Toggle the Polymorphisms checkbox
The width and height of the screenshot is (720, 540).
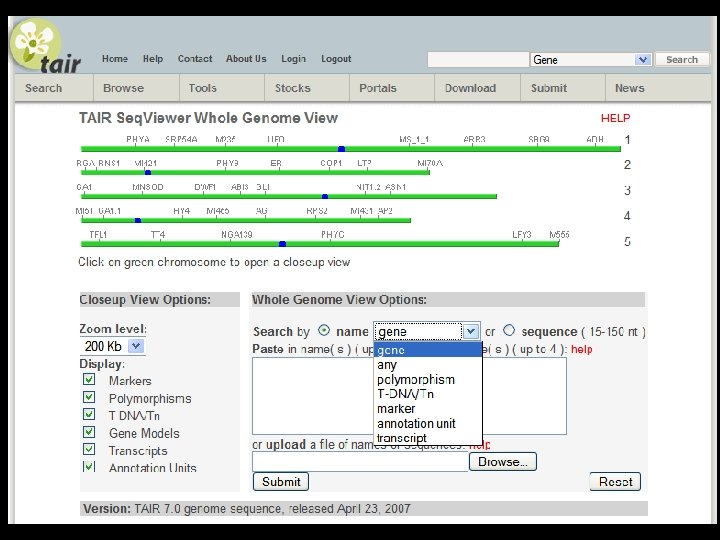tap(89, 397)
